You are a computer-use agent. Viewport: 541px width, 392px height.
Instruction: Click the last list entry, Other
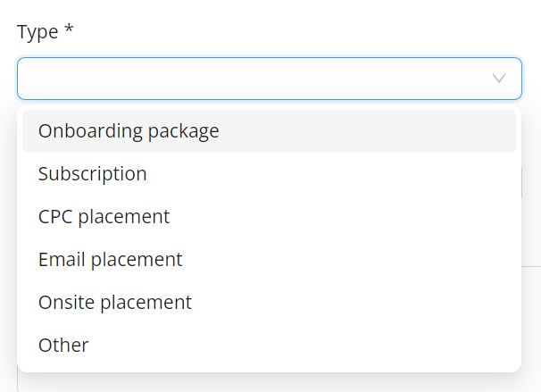point(268,346)
